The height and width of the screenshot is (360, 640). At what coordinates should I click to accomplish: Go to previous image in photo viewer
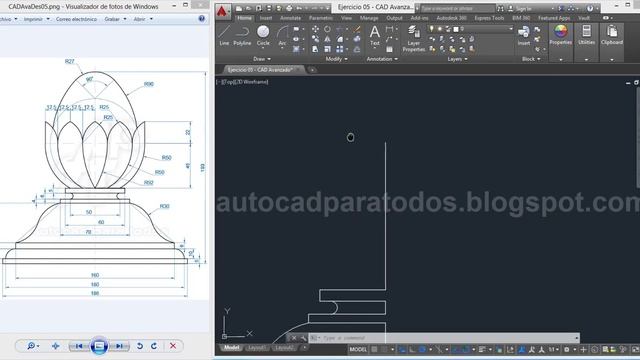pyautogui.click(x=79, y=346)
